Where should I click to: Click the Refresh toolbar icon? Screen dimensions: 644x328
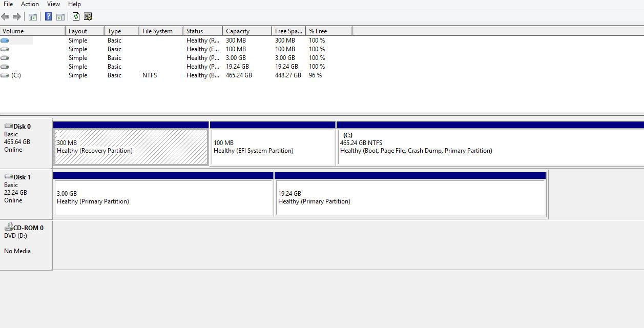point(75,16)
